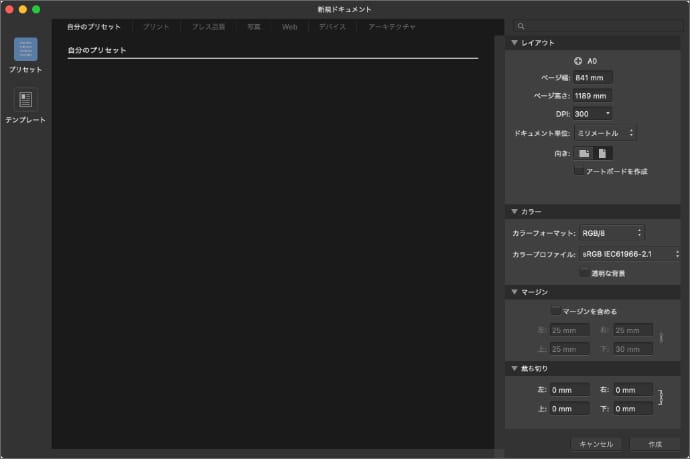The width and height of the screenshot is (690, 459).
Task: Open the テンプレート icon in the sidebar
Action: [x=25, y=100]
